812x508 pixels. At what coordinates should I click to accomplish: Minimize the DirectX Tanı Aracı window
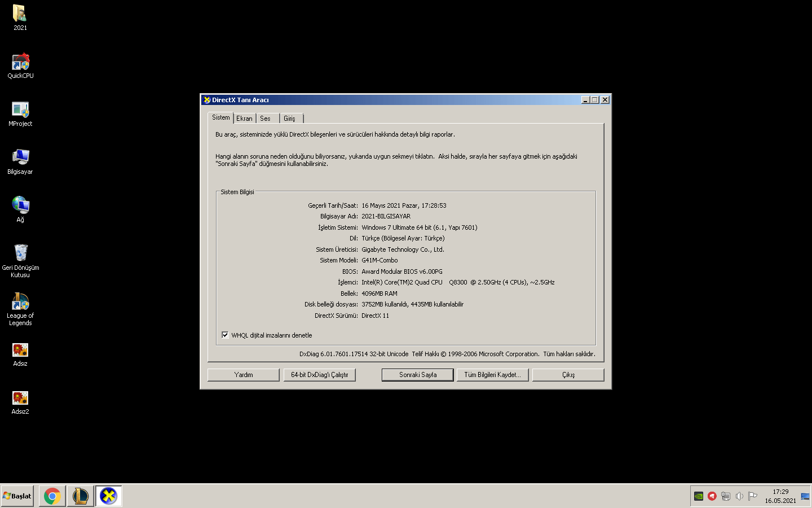point(585,100)
